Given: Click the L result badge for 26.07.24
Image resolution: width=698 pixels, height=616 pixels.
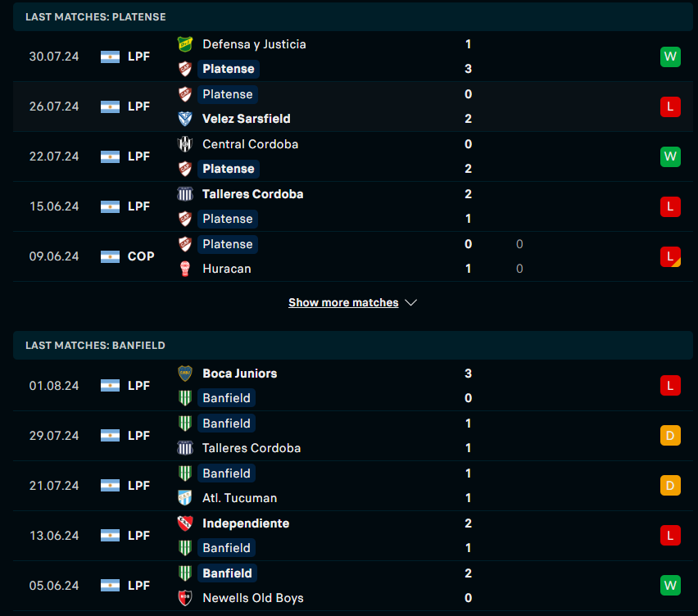Looking at the screenshot, I should coord(670,106).
